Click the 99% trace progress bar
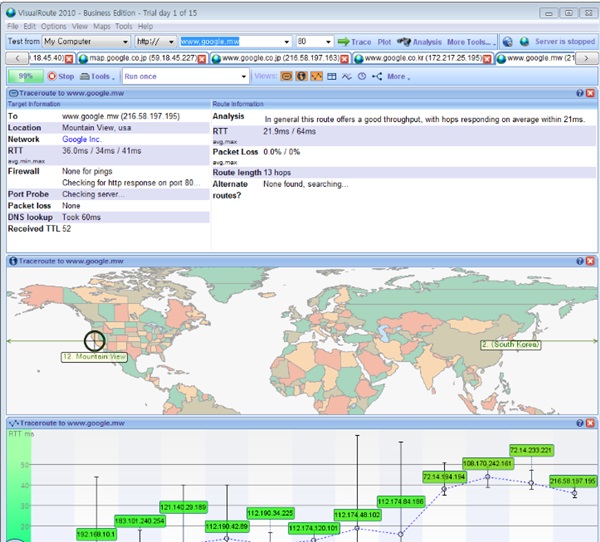 (x=26, y=76)
